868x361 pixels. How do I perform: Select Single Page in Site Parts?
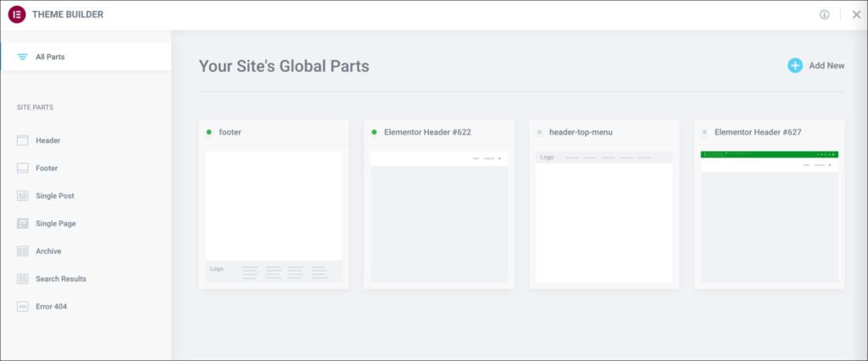click(x=56, y=224)
